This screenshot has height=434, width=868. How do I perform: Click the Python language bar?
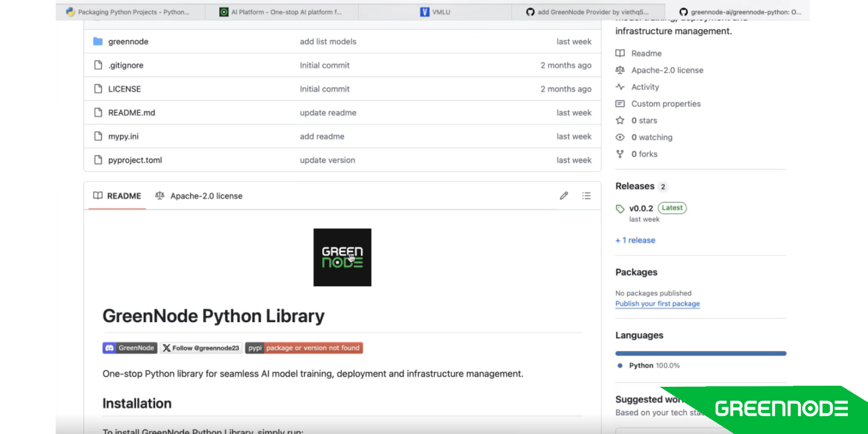[700, 353]
